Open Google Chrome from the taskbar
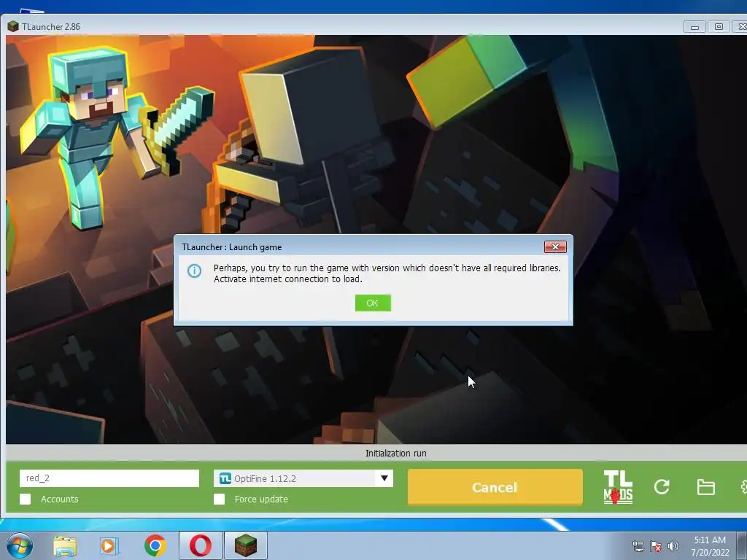 pyautogui.click(x=155, y=545)
